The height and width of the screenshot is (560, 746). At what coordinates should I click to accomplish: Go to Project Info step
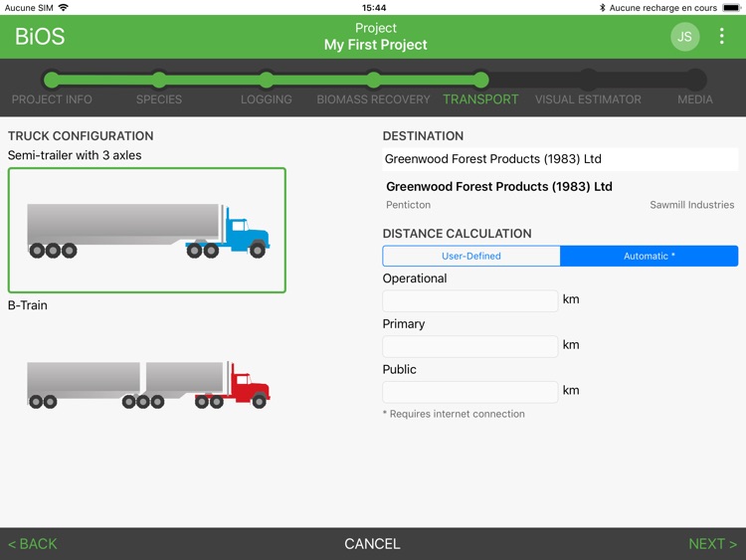[52, 99]
